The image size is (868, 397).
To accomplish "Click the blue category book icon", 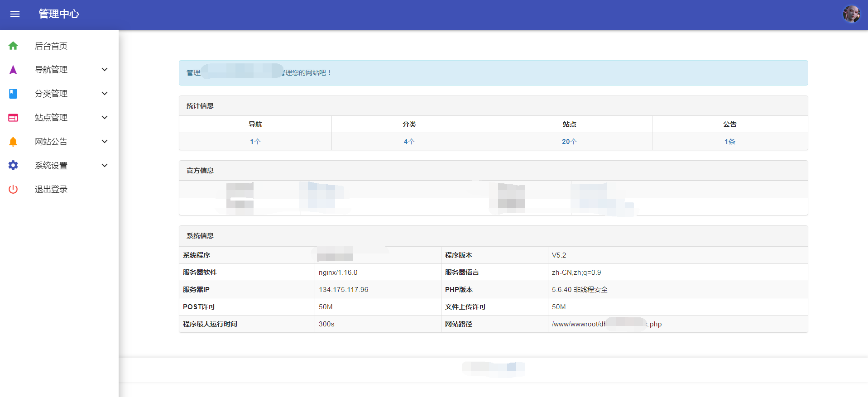I will click(x=13, y=94).
